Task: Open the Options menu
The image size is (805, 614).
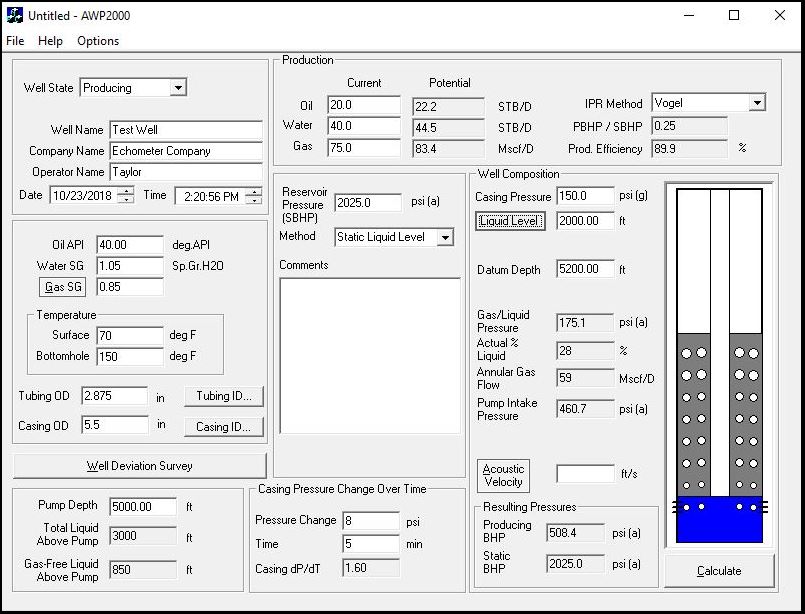Action: 97,41
